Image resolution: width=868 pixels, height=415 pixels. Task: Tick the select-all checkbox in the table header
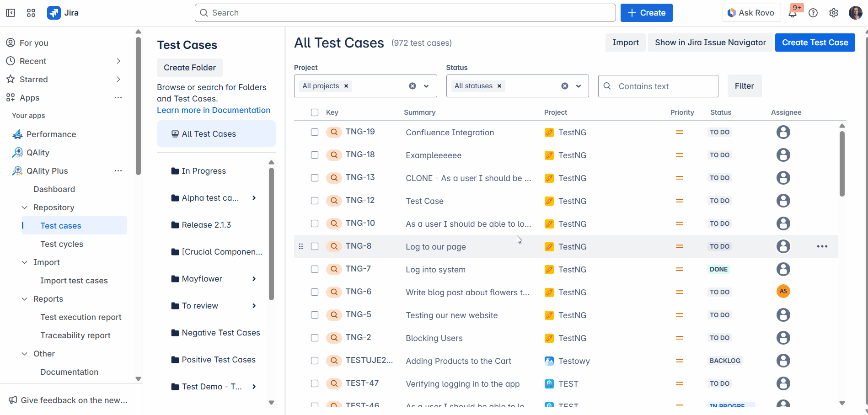pyautogui.click(x=314, y=112)
